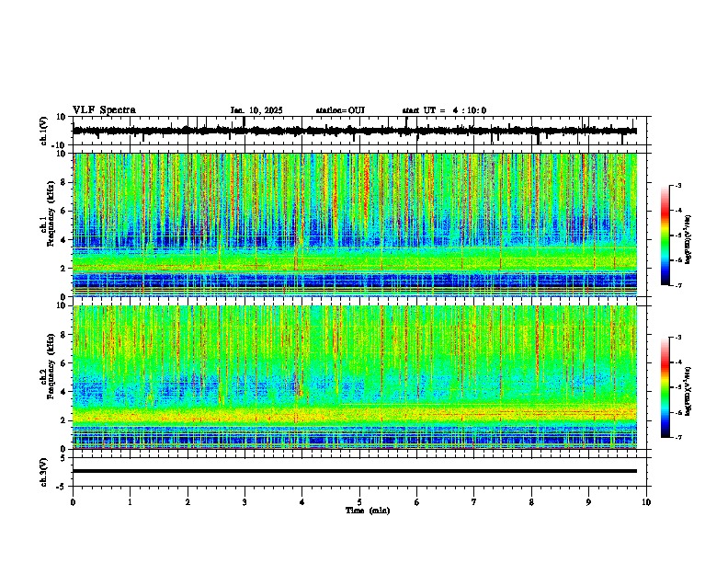Click time axis tick label "7"
The width and height of the screenshot is (728, 563).
[474, 502]
